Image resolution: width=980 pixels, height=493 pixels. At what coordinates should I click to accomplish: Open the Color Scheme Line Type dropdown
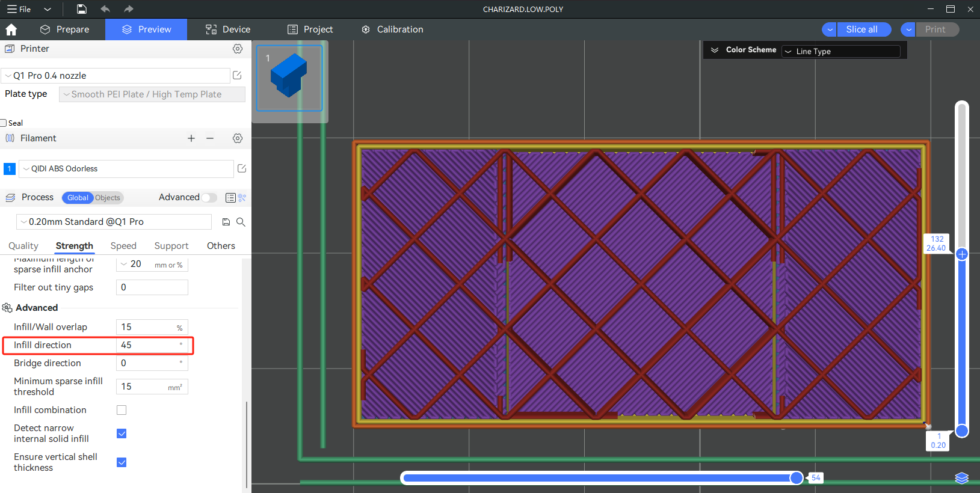point(840,52)
